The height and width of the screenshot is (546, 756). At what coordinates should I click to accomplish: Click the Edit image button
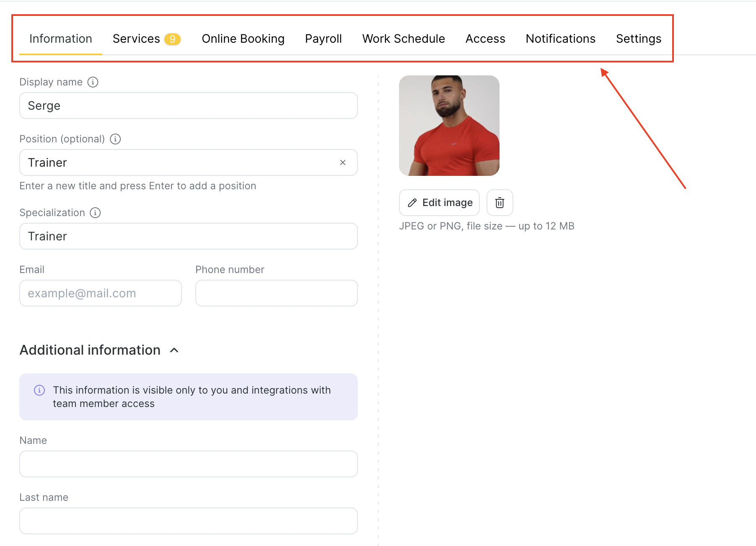coord(439,203)
